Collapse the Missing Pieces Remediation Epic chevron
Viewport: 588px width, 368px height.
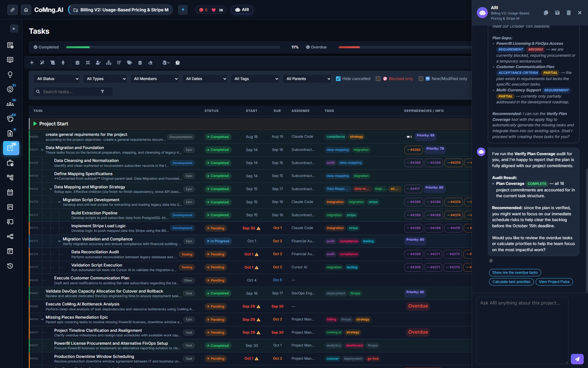pyautogui.click(x=42, y=320)
